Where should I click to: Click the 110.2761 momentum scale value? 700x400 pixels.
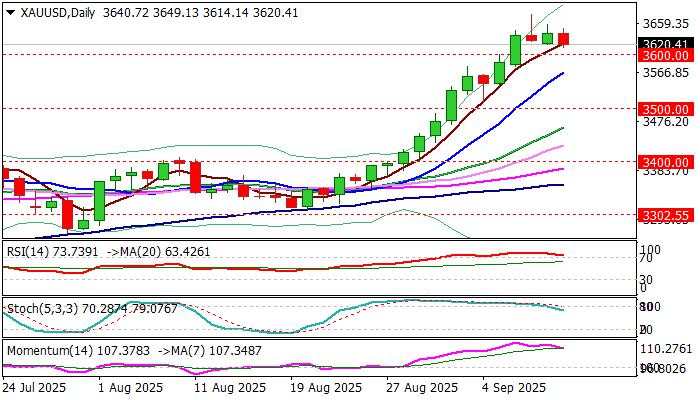tap(666, 349)
